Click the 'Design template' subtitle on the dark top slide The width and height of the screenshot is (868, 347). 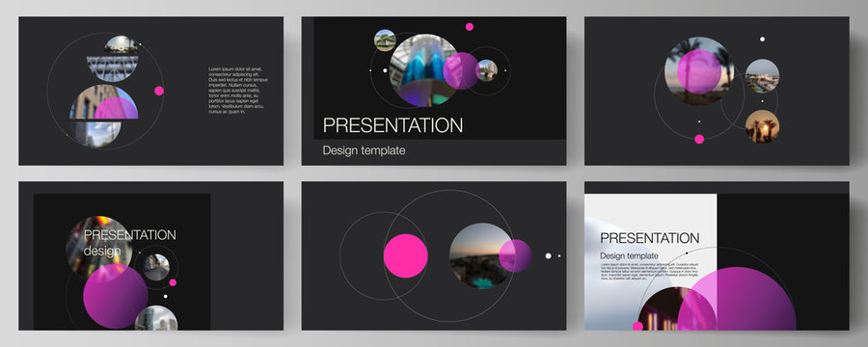(365, 150)
